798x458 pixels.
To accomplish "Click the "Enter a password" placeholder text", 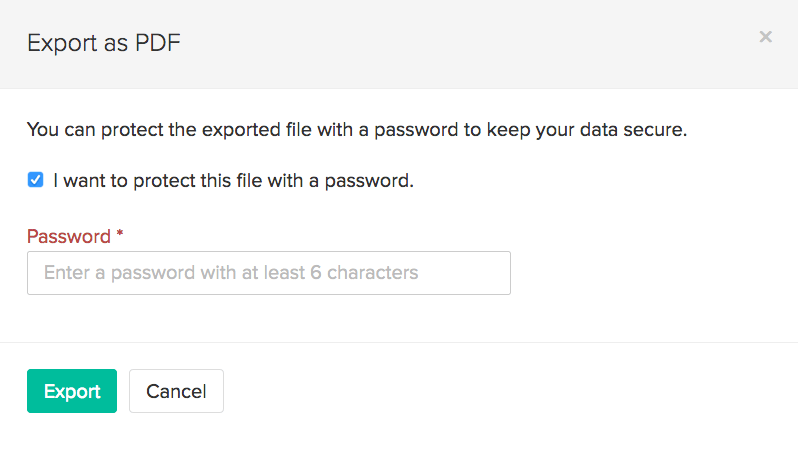I will coord(231,273).
